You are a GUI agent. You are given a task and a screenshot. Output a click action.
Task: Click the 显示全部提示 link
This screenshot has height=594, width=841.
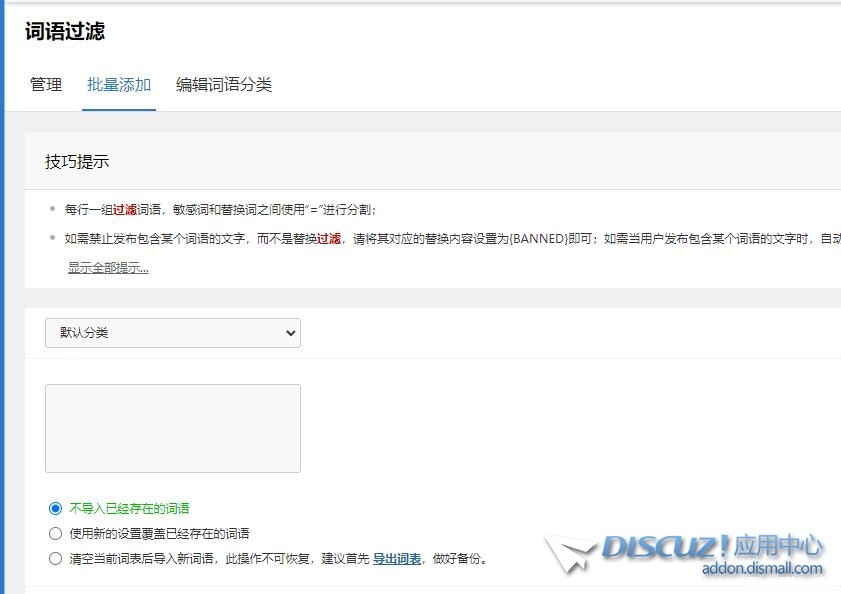click(108, 268)
